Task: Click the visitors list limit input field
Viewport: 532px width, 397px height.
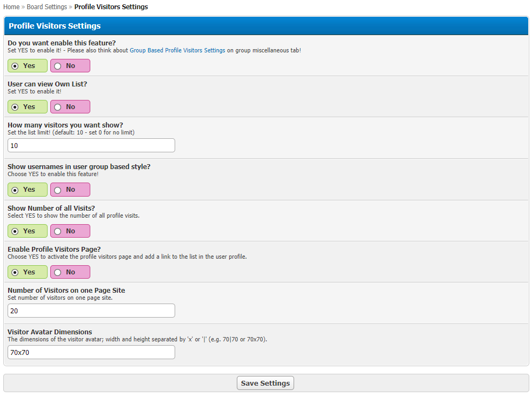Action: point(91,145)
